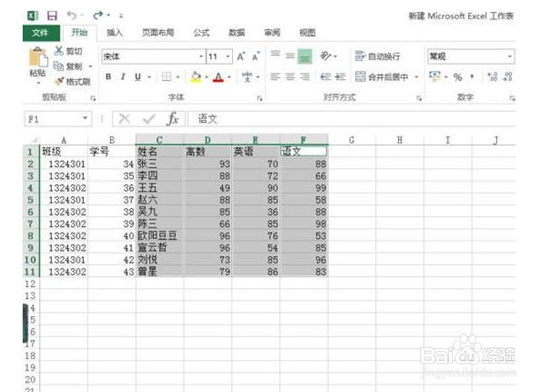Viewport: 548px width, 392px height.
Task: Open the 字体 group dialog launcher
Action: [x=260, y=99]
